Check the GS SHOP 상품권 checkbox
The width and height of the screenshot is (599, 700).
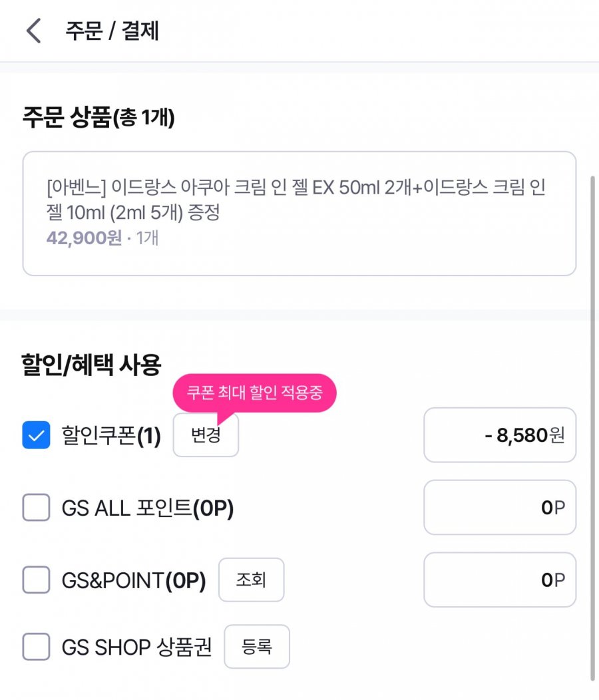click(x=36, y=647)
